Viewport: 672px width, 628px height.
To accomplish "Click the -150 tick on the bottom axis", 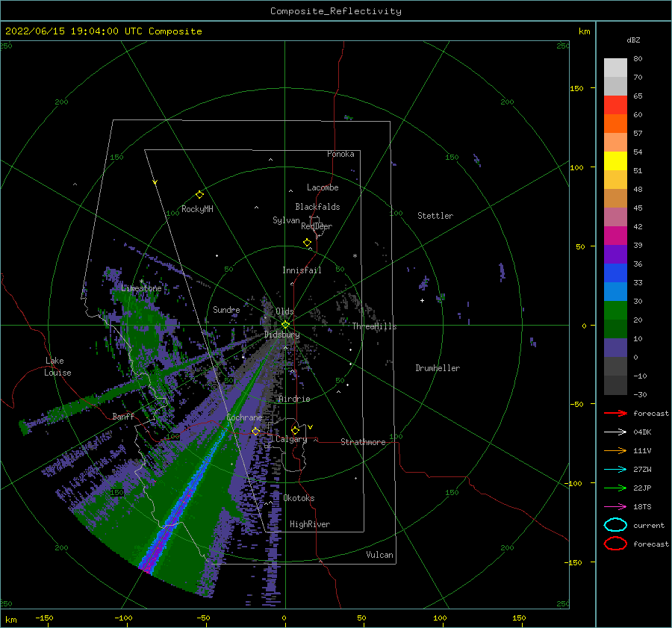I will (x=45, y=618).
